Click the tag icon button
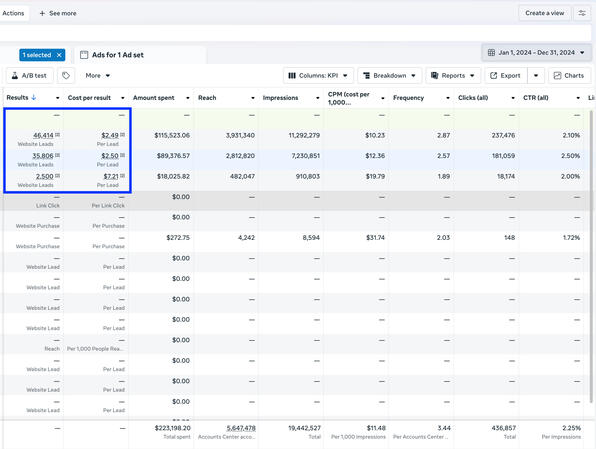Viewport: 596px width, 449px height. click(x=66, y=76)
